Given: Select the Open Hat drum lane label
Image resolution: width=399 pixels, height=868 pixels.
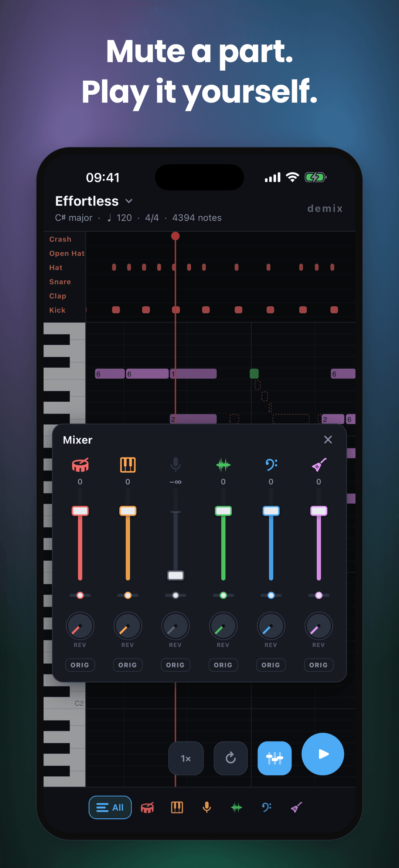Looking at the screenshot, I should [x=67, y=253].
